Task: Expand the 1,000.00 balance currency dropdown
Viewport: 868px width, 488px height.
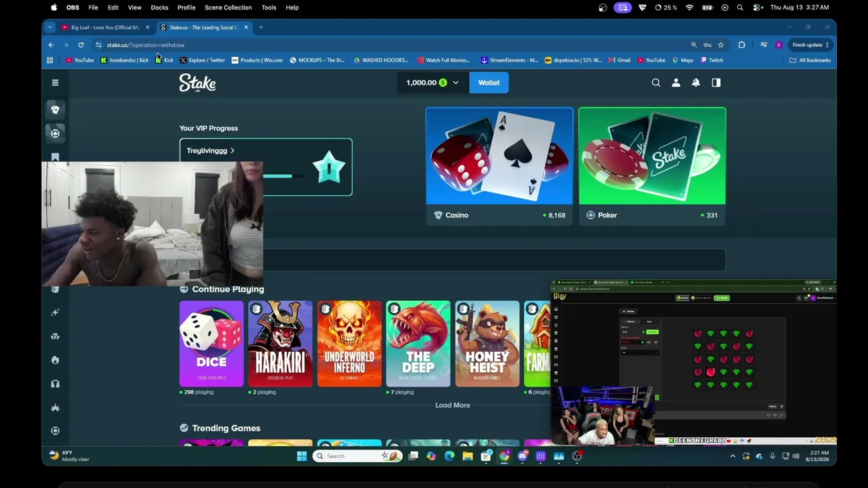Action: coord(456,83)
